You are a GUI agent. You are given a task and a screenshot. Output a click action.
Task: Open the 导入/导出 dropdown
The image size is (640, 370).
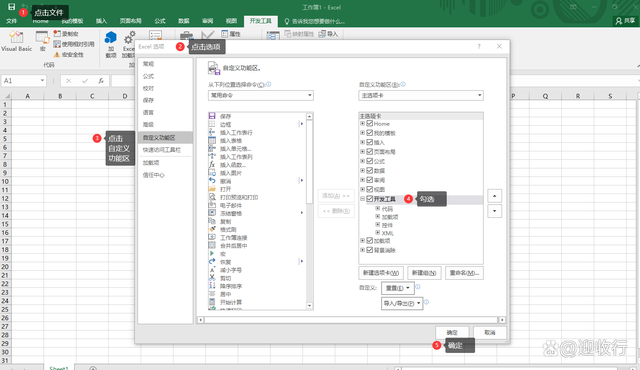[x=402, y=303]
